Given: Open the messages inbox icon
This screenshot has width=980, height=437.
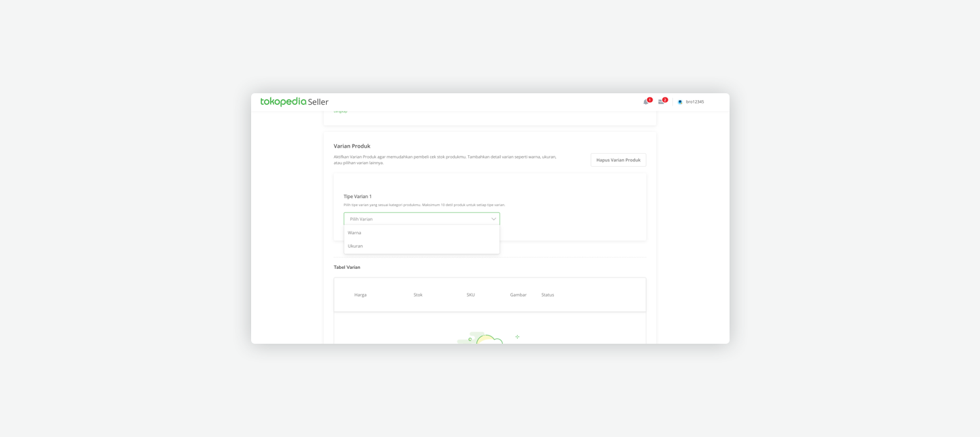Looking at the screenshot, I should [x=661, y=102].
